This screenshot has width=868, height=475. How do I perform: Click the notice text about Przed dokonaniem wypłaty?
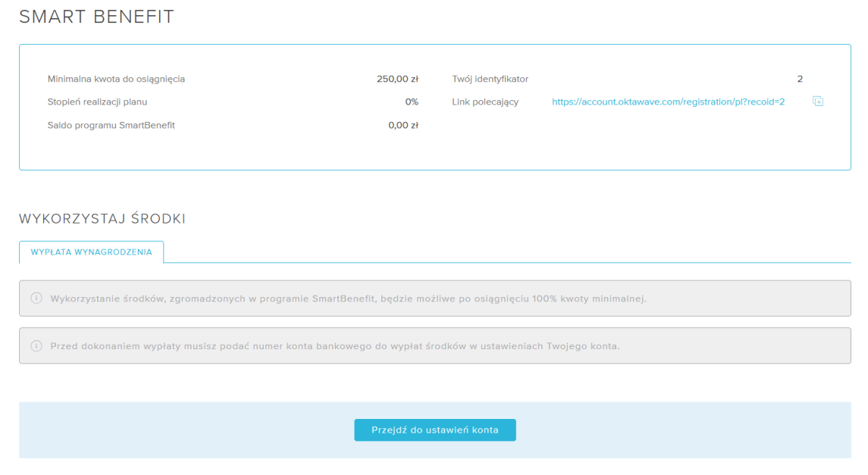tap(335, 346)
